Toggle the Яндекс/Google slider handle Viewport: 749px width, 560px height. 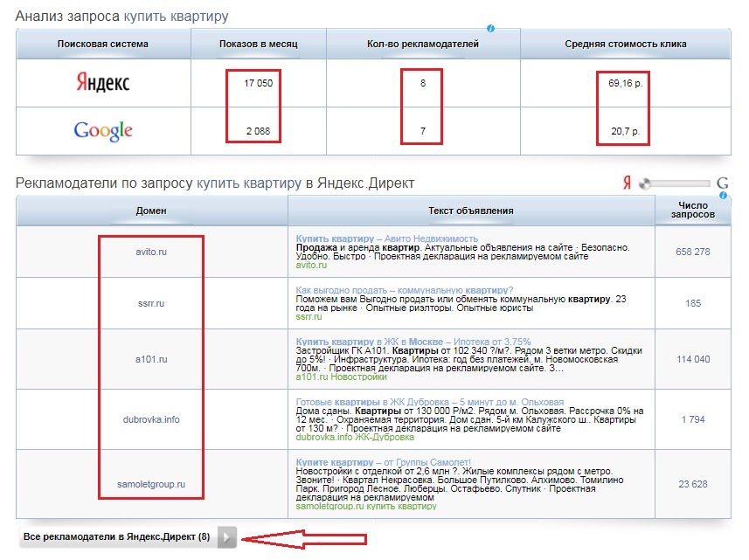(645, 183)
